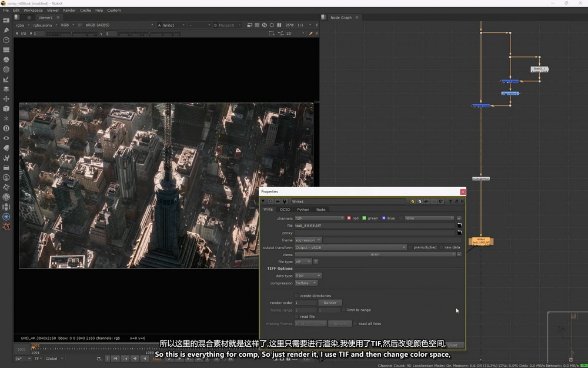The width and height of the screenshot is (588, 368).
Task: Open the Particles nodes icon
Action: pyautogui.click(x=6, y=118)
